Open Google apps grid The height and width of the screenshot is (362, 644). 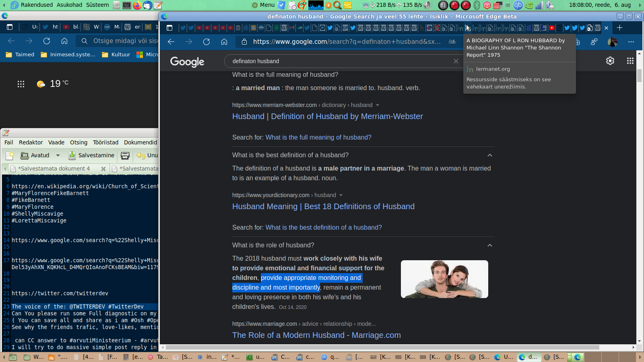[630, 61]
